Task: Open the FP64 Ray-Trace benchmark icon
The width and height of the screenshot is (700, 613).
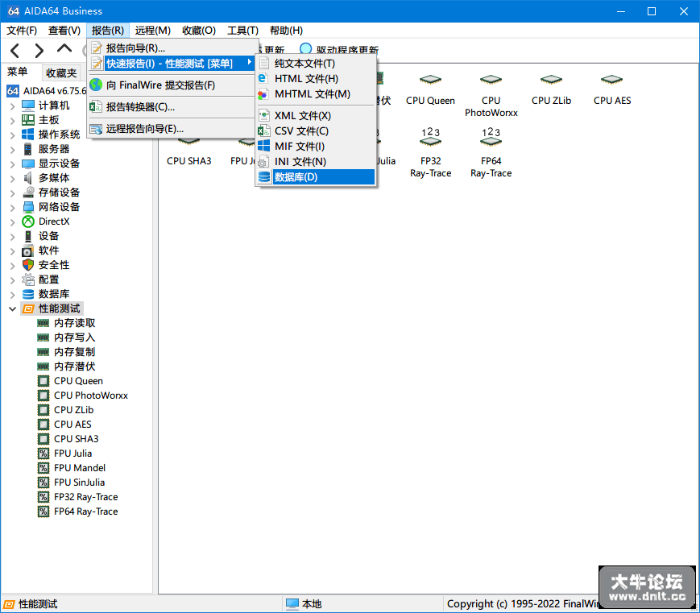Action: point(491,153)
